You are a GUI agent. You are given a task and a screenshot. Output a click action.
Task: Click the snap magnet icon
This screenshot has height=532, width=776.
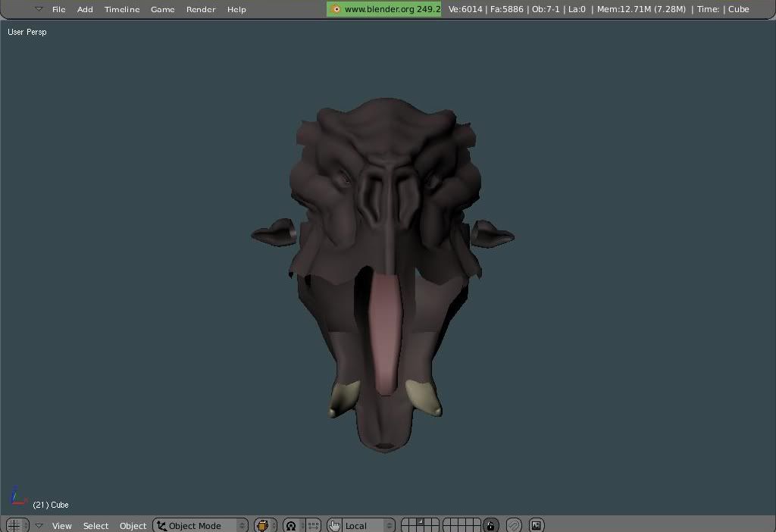click(514, 525)
